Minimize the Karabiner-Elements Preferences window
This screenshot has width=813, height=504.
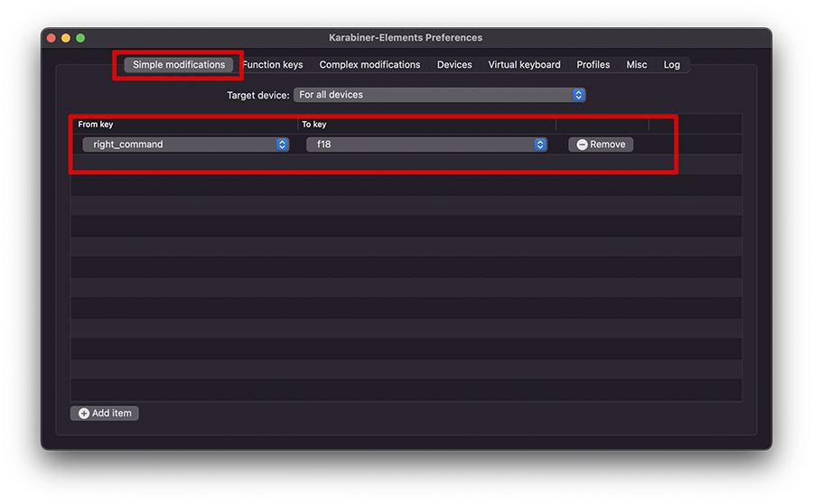(66, 38)
